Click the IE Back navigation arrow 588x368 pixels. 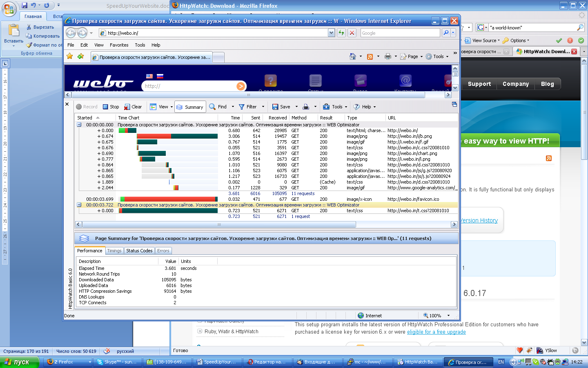71,33
